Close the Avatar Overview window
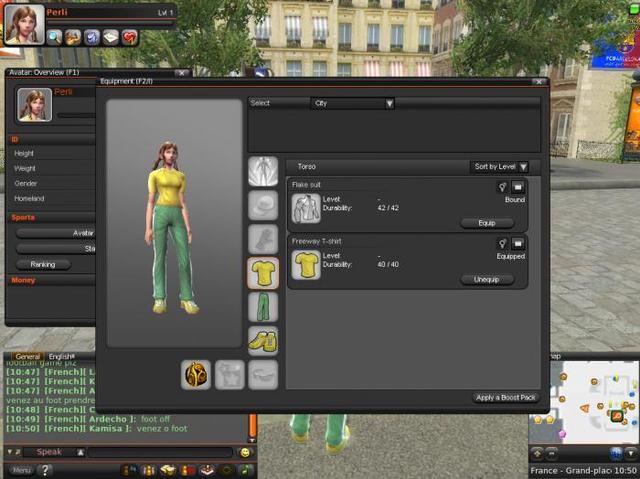This screenshot has width=640, height=479. [182, 73]
